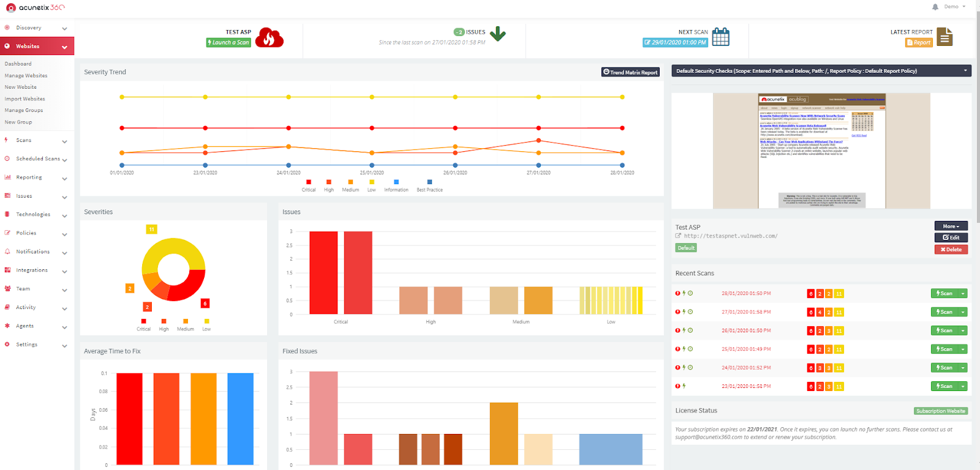
Task: Toggle Medium series in Severity Trend legend
Action: tap(350, 185)
